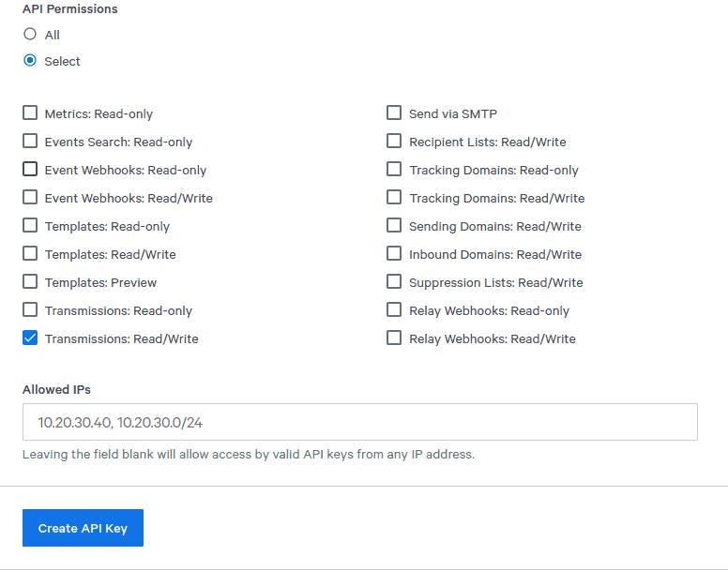The width and height of the screenshot is (728, 571).
Task: Enable Relay Webhooks: Read/Write permission
Action: pos(394,338)
